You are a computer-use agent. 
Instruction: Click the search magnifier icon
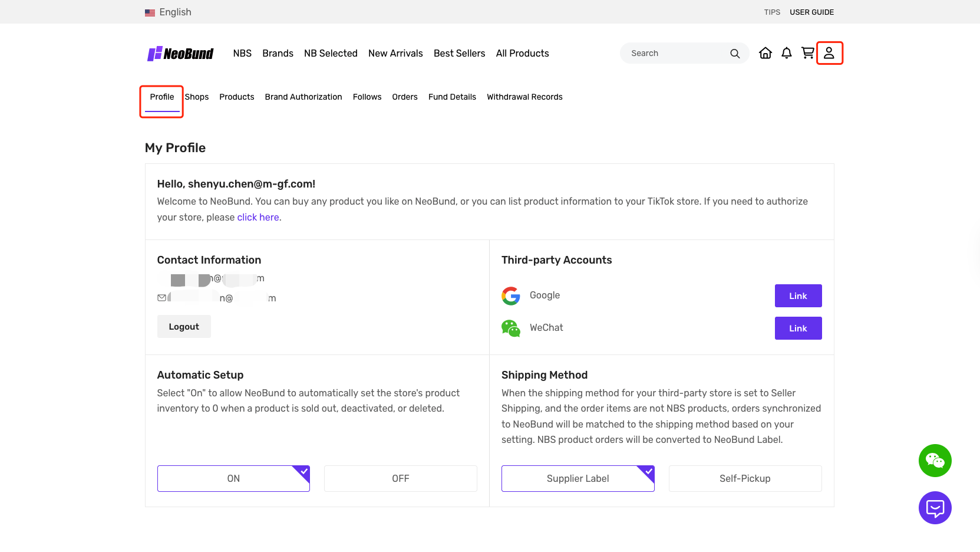(x=735, y=54)
